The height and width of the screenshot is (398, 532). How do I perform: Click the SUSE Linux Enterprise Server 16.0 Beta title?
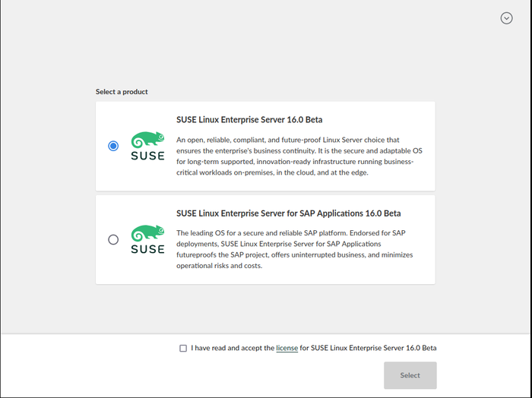click(x=249, y=120)
